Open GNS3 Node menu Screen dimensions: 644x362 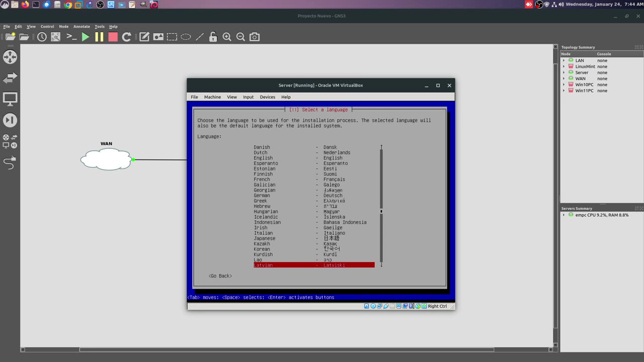click(x=63, y=27)
